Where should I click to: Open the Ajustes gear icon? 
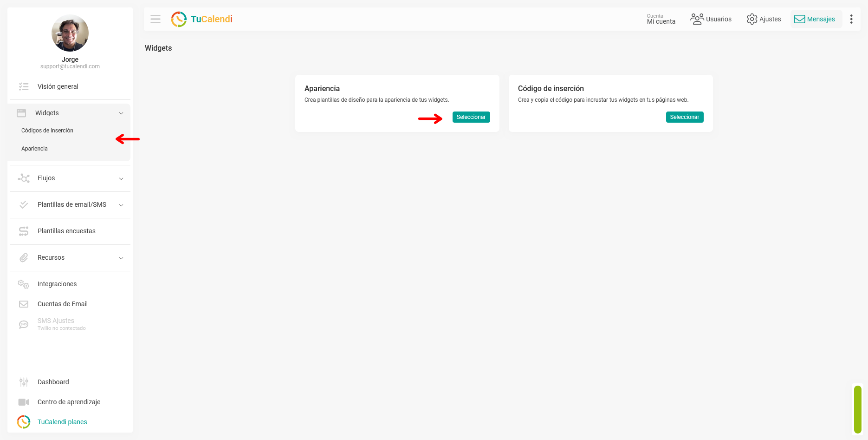(752, 19)
